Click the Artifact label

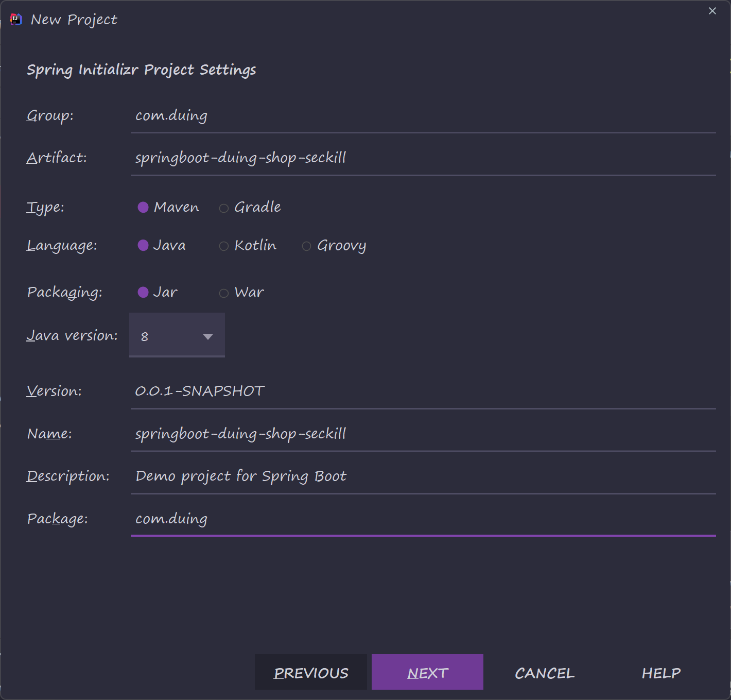click(57, 158)
